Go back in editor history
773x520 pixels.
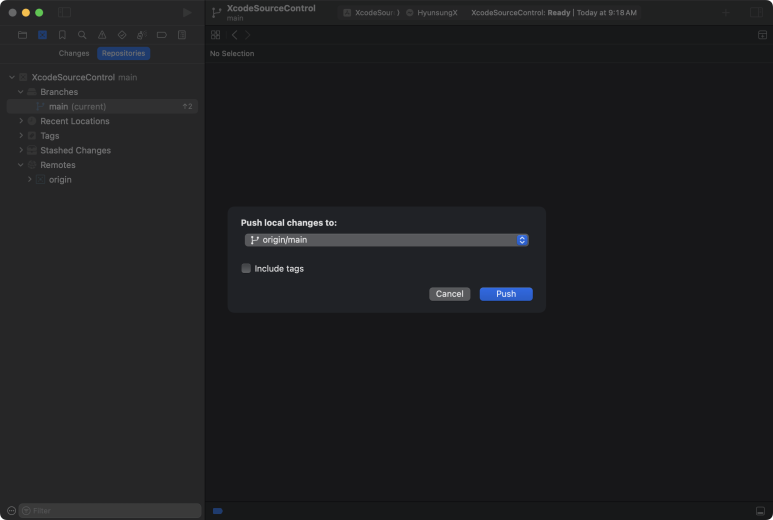click(x=235, y=35)
